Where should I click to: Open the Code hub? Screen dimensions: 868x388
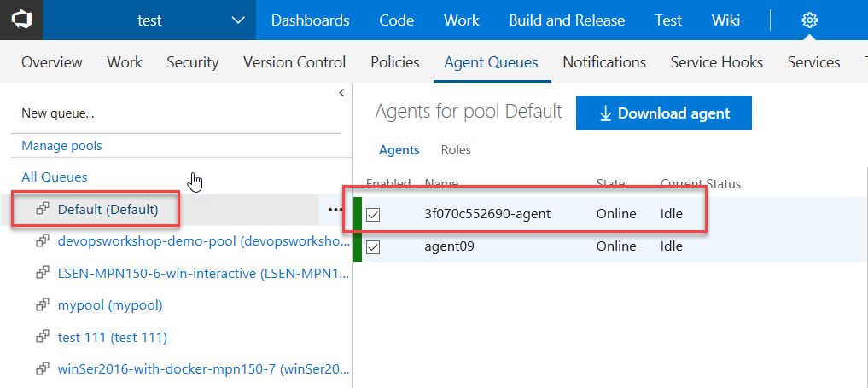[396, 20]
